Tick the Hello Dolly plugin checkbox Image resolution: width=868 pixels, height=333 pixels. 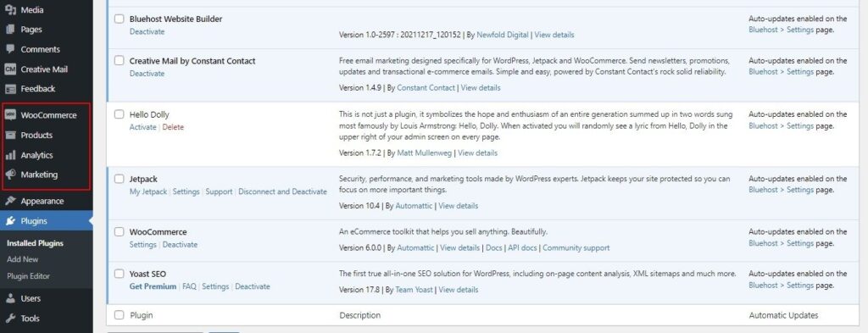tap(119, 114)
